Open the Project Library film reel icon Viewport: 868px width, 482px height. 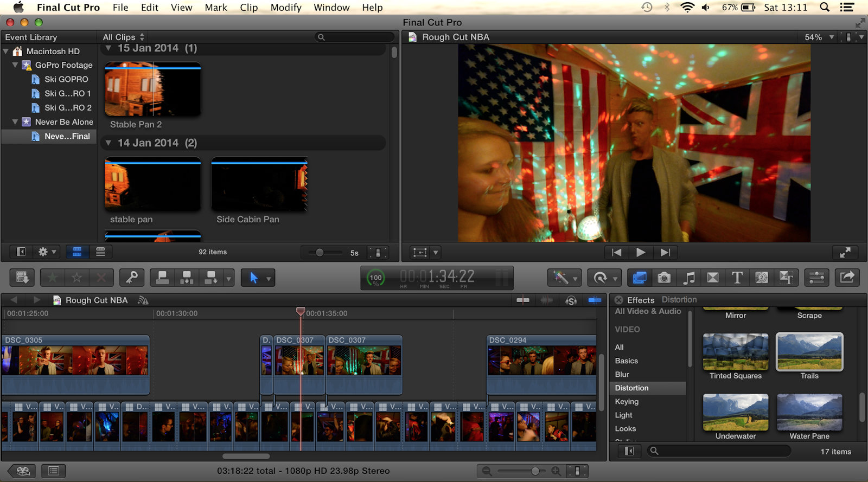[22, 471]
